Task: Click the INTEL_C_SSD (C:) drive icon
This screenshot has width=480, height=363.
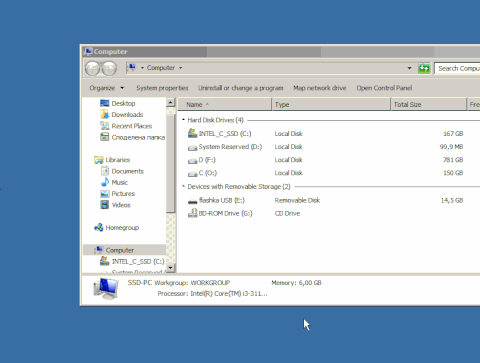Action: coord(192,133)
